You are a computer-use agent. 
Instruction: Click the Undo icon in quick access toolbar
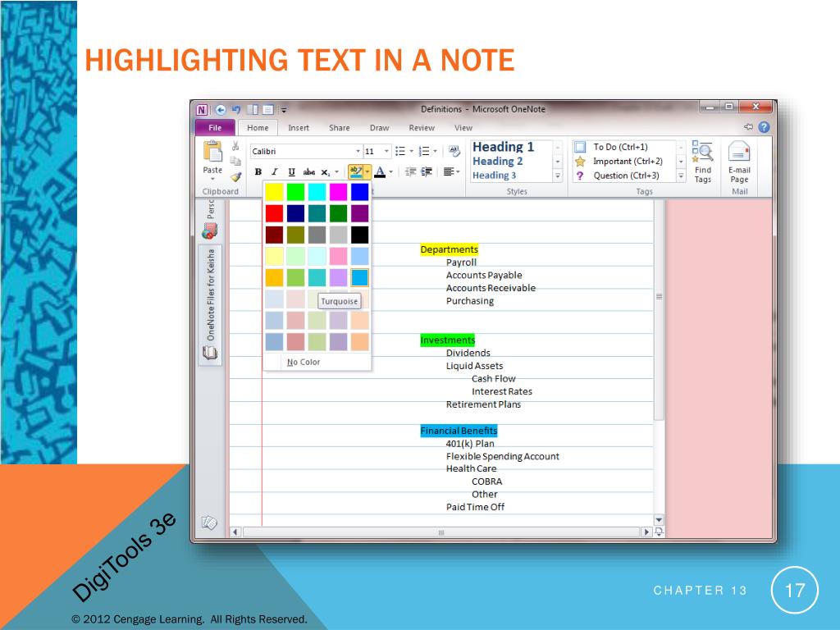[236, 110]
